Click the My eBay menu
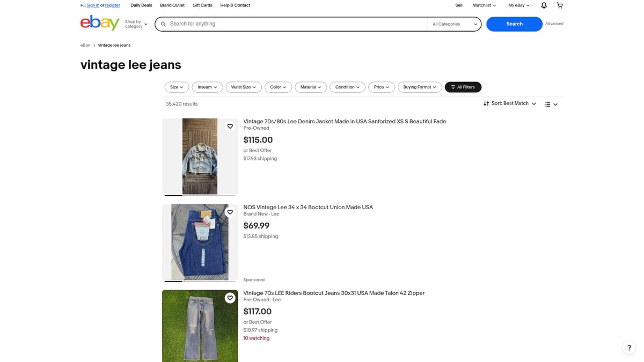 (517, 5)
